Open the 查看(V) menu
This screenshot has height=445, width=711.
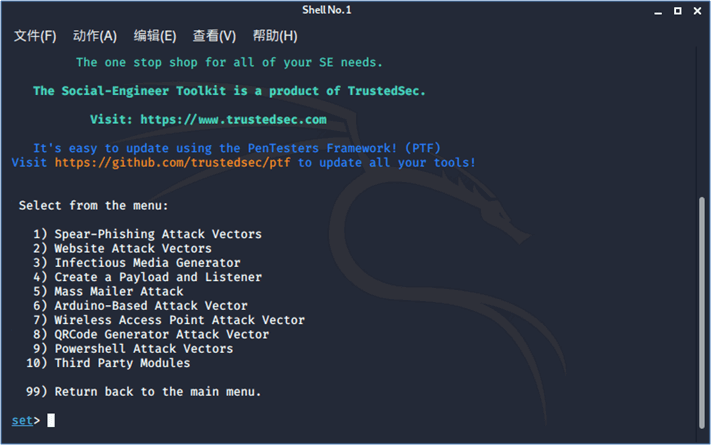214,36
